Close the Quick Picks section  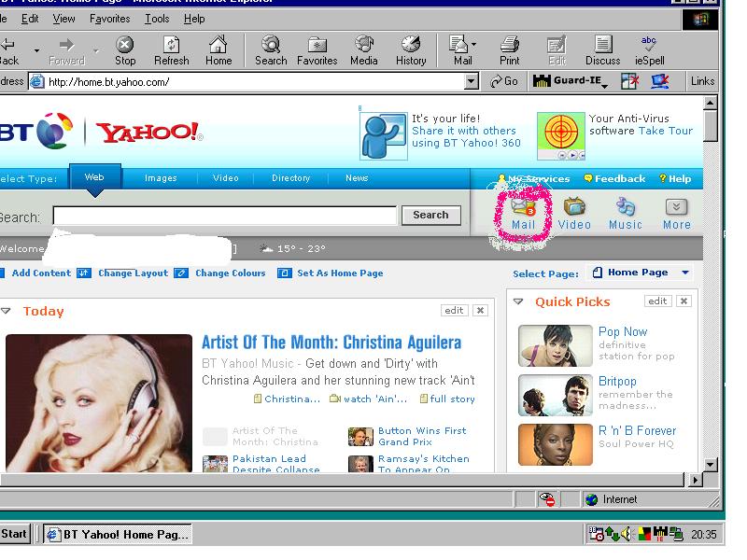pyautogui.click(x=684, y=301)
